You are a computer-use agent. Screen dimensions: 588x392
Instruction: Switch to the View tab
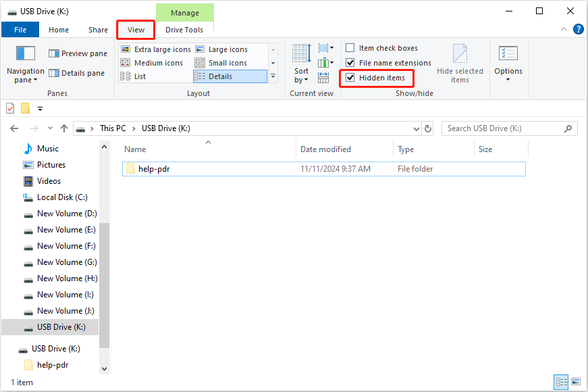[136, 30]
